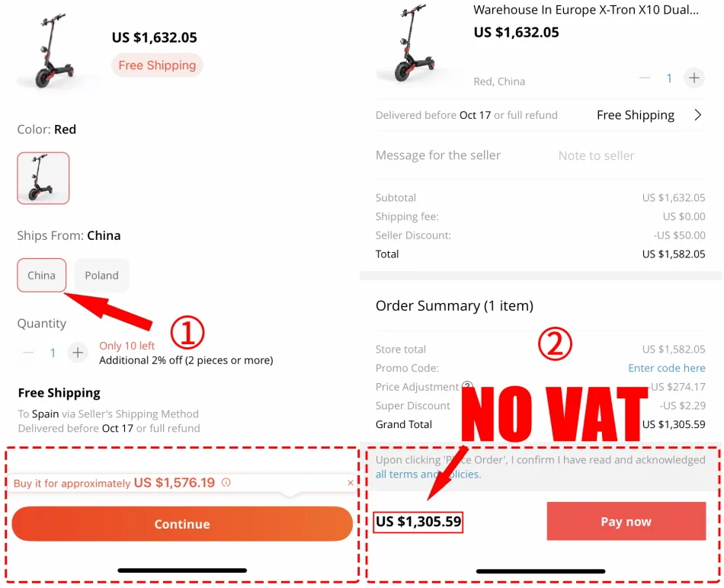724x588 pixels.
Task: Click 'Enter code here' promo link
Action: click(x=666, y=368)
